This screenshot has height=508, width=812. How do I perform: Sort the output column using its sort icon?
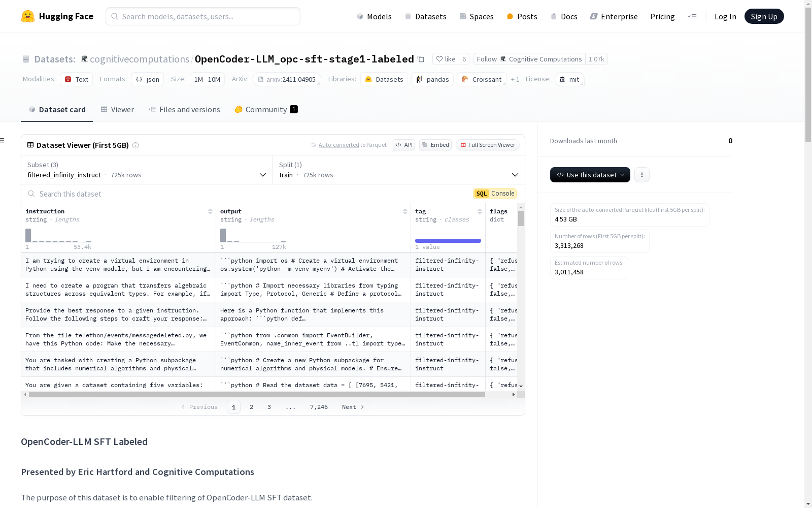point(405,211)
